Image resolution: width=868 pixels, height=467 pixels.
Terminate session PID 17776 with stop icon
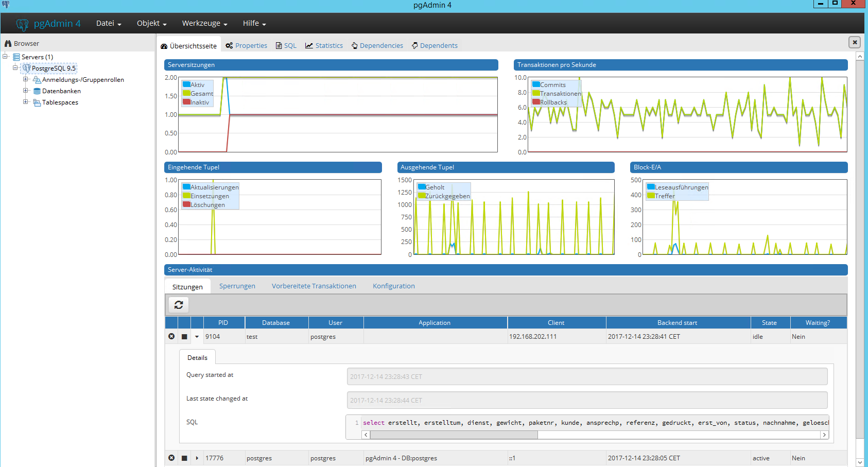point(184,458)
